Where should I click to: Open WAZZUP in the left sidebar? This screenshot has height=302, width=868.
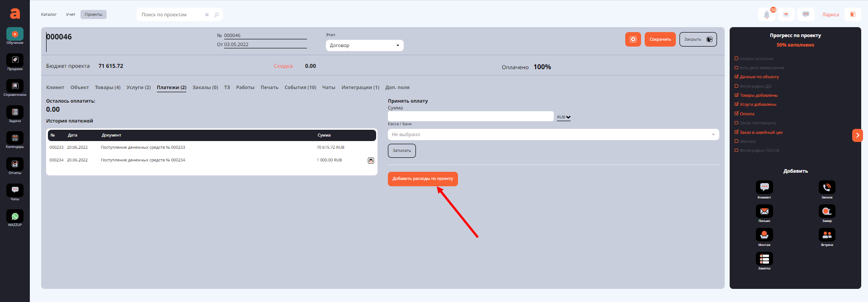(15, 217)
